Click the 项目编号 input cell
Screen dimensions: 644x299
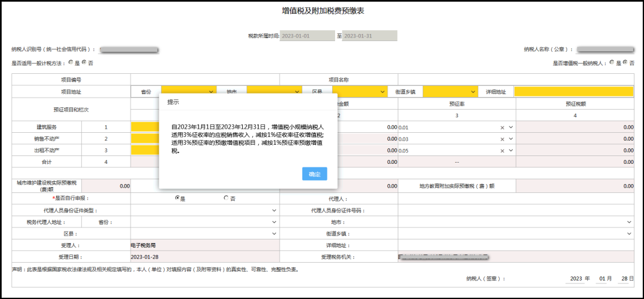[205, 80]
